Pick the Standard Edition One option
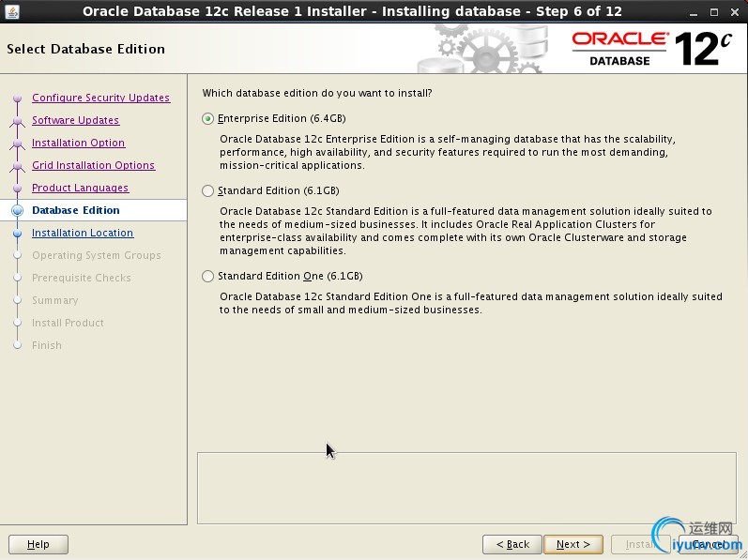This screenshot has height=560, width=748. click(x=207, y=276)
